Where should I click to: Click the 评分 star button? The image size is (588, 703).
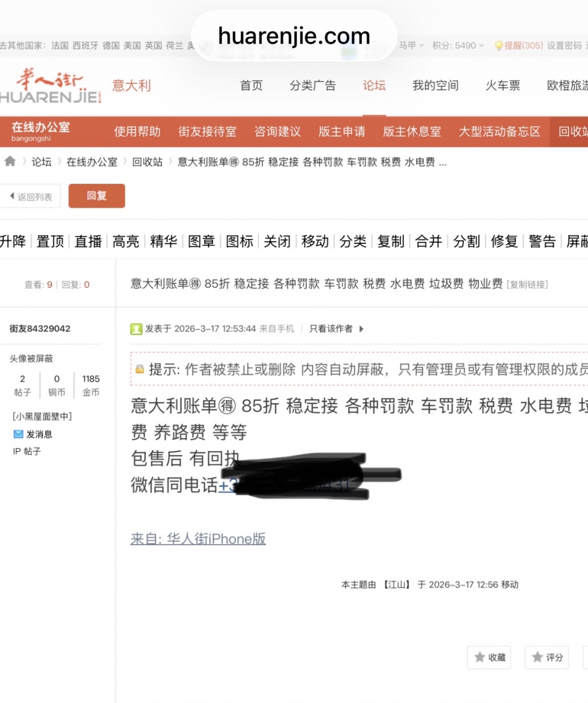click(x=547, y=657)
